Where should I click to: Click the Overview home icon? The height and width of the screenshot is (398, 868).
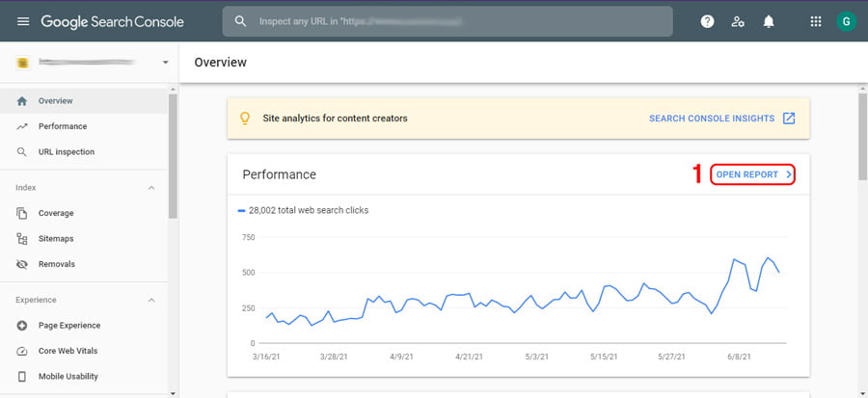(x=21, y=101)
